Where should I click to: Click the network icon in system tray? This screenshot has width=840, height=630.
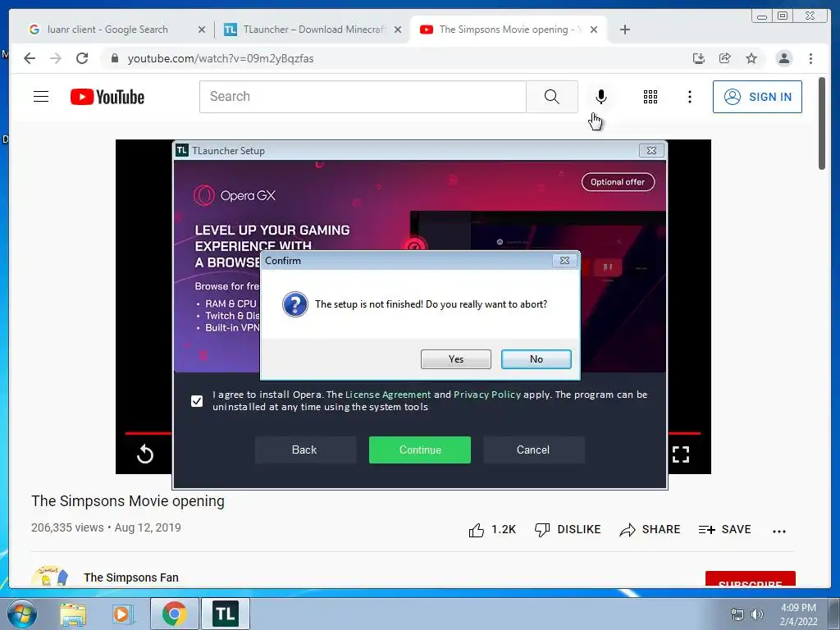737,614
